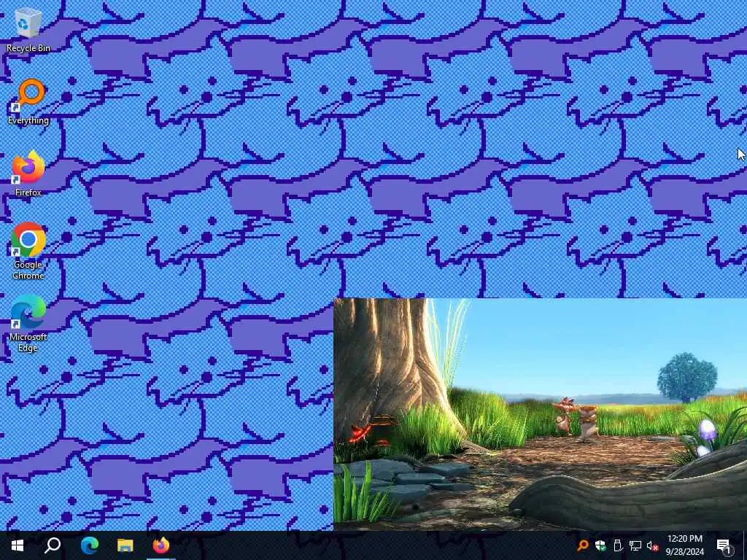Open Action Center notifications icon
Screen dimensions: 747x560
724,545
